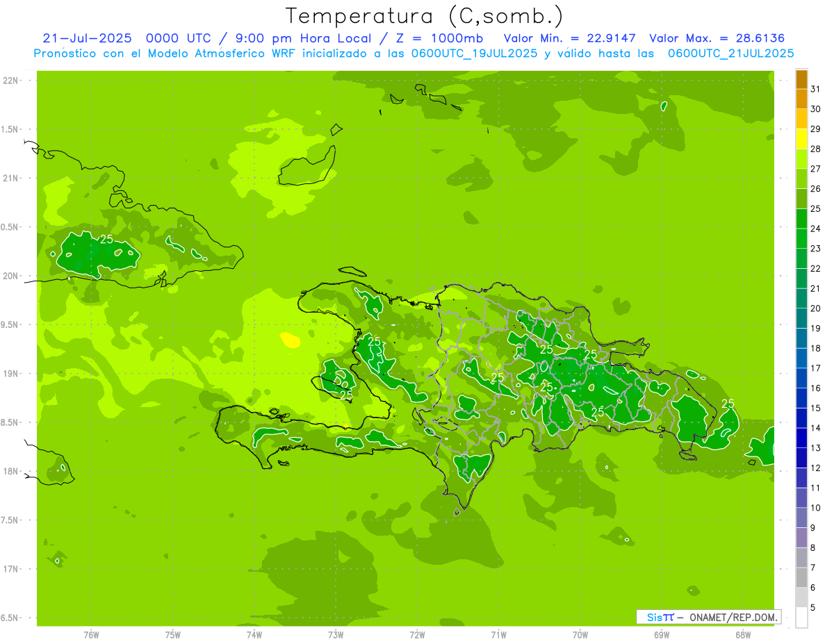Click the 'Valor Min. = 22.9147' readout
Screen dimensions: 834x644
tap(570, 38)
